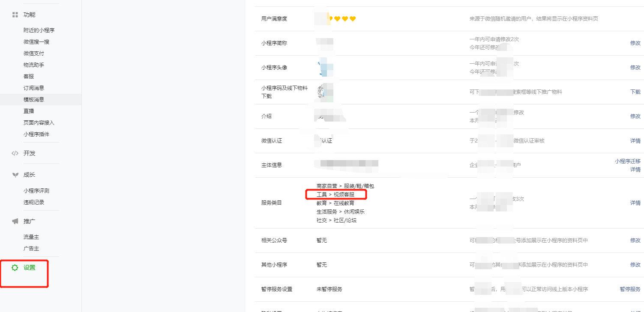Click the 功能 grid icon
644x312 pixels.
15,15
